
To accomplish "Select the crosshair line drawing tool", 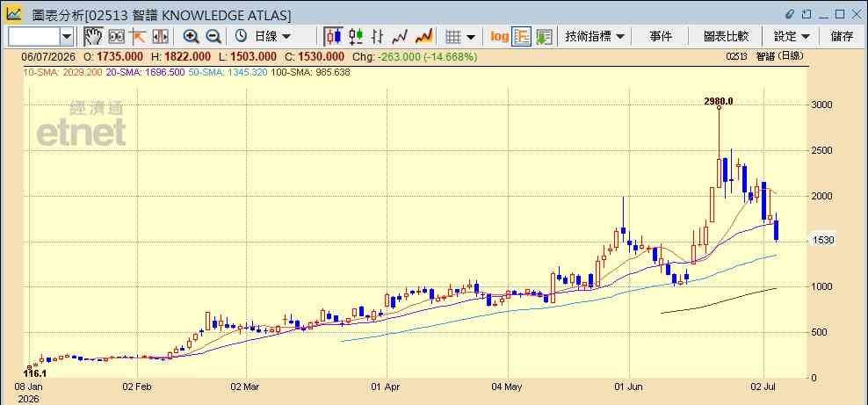I will coord(138,37).
